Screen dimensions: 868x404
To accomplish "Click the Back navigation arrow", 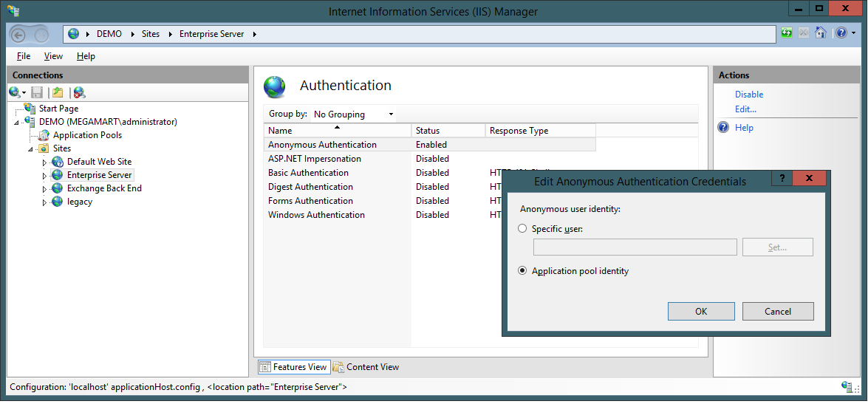I will (18, 35).
